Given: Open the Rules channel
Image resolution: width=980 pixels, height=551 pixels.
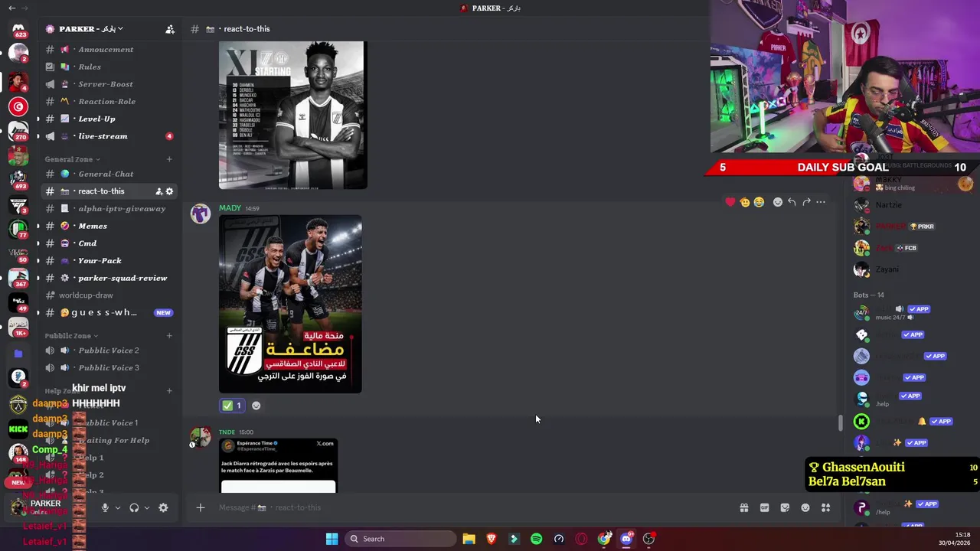Looking at the screenshot, I should 109,67.
